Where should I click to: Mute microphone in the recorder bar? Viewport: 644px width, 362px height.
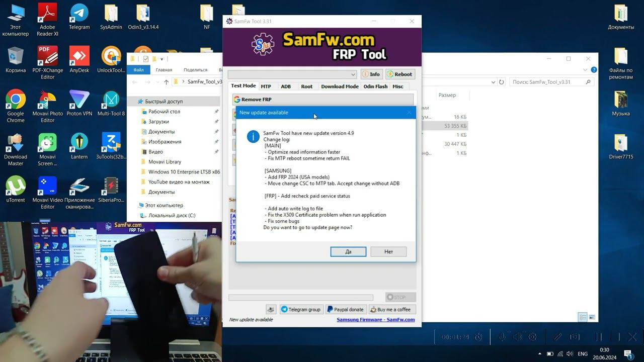coord(502,337)
